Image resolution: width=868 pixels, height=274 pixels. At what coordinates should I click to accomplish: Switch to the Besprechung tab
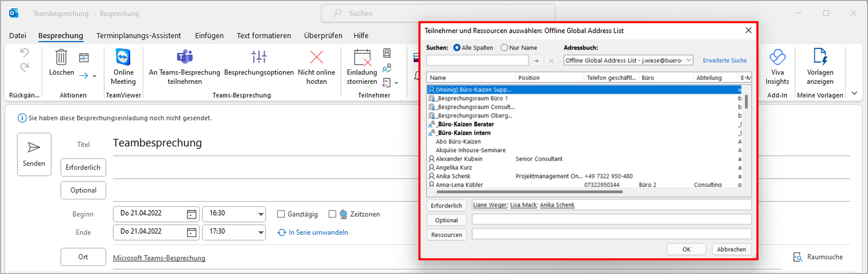(x=61, y=36)
